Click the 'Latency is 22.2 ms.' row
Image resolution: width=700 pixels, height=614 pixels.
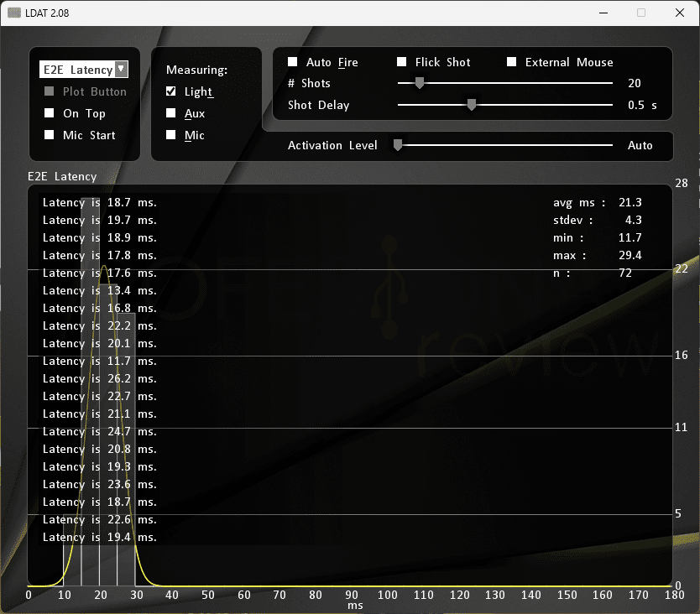tap(100, 325)
